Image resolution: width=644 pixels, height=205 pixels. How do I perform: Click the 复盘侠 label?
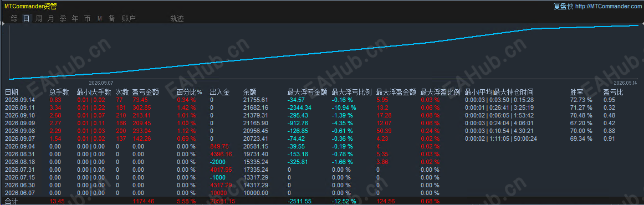pyautogui.click(x=564, y=6)
